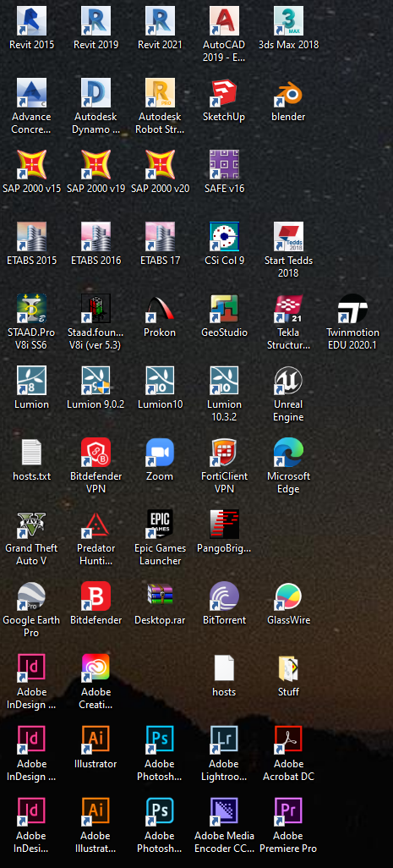The height and width of the screenshot is (868, 393).
Task: Click the Adobe Illustrat... shortcut
Action: click(96, 813)
